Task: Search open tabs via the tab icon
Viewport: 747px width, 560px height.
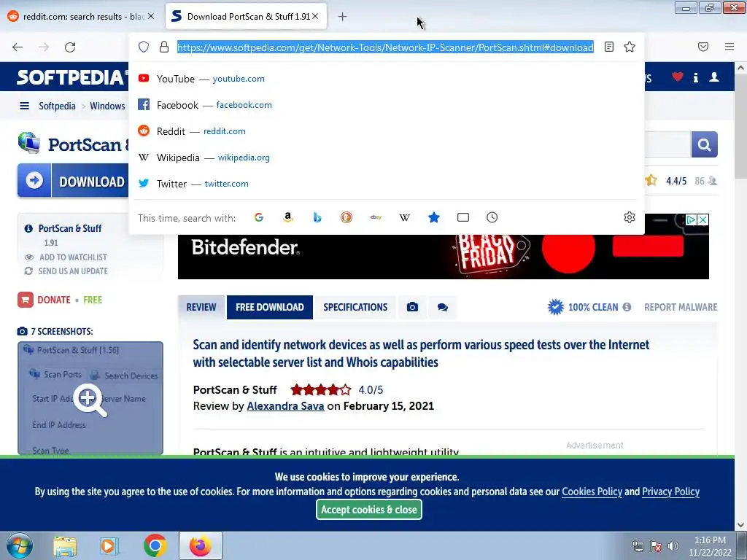Action: click(463, 217)
